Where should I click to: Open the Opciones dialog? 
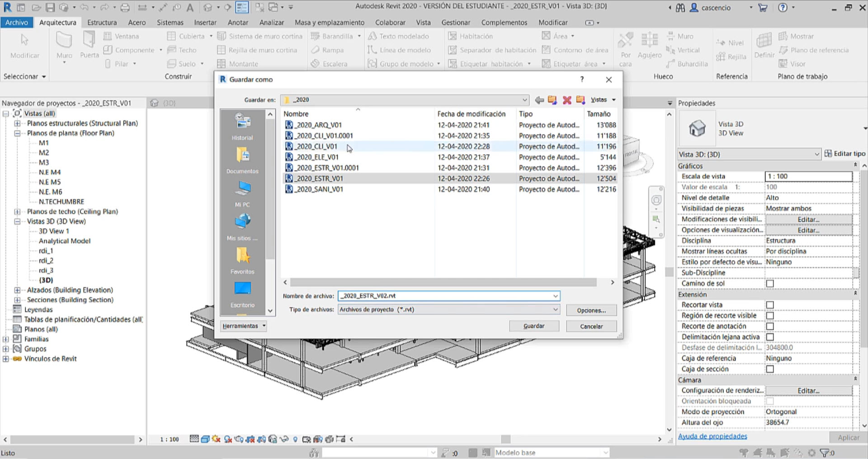591,310
